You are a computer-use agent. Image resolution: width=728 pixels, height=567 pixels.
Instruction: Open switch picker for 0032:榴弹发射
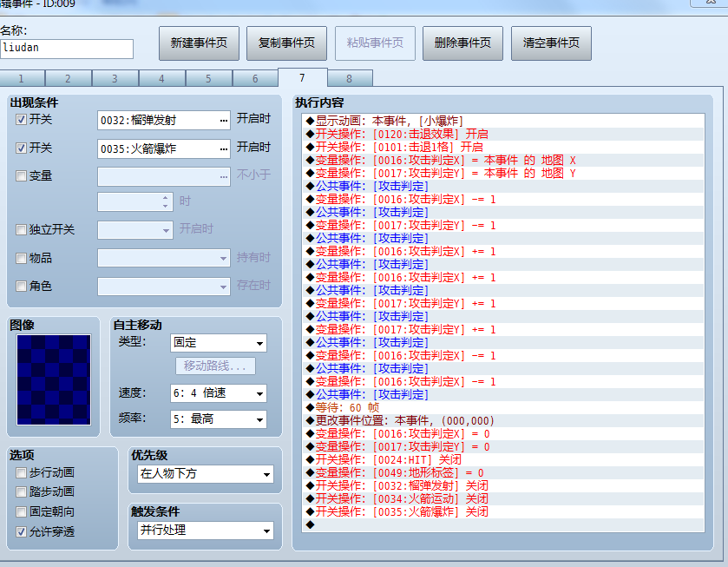point(224,121)
